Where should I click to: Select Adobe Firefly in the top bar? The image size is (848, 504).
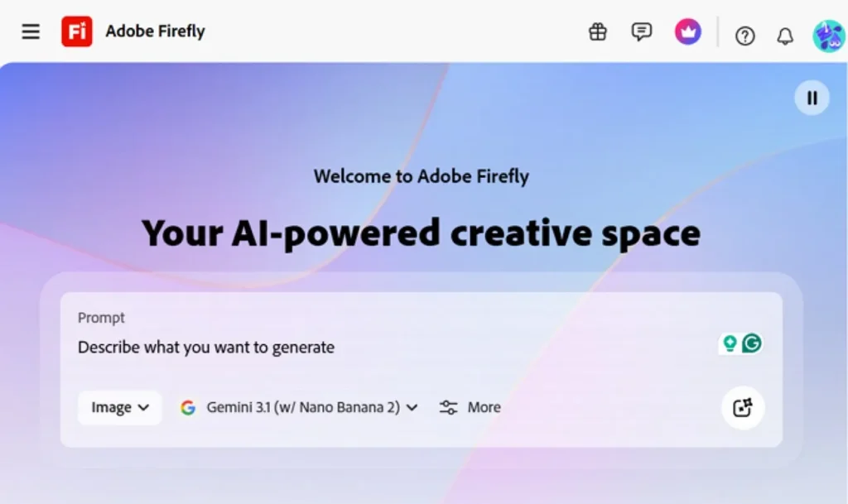(x=155, y=31)
